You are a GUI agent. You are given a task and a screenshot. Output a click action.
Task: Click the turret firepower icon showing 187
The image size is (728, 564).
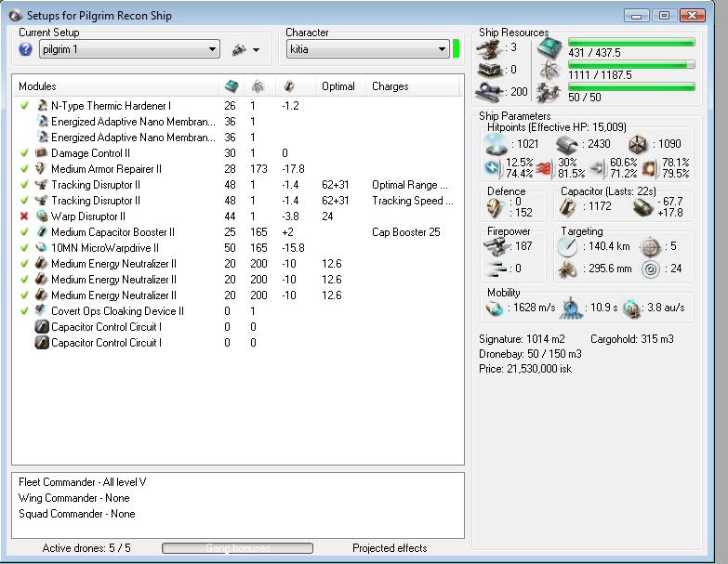click(x=496, y=247)
